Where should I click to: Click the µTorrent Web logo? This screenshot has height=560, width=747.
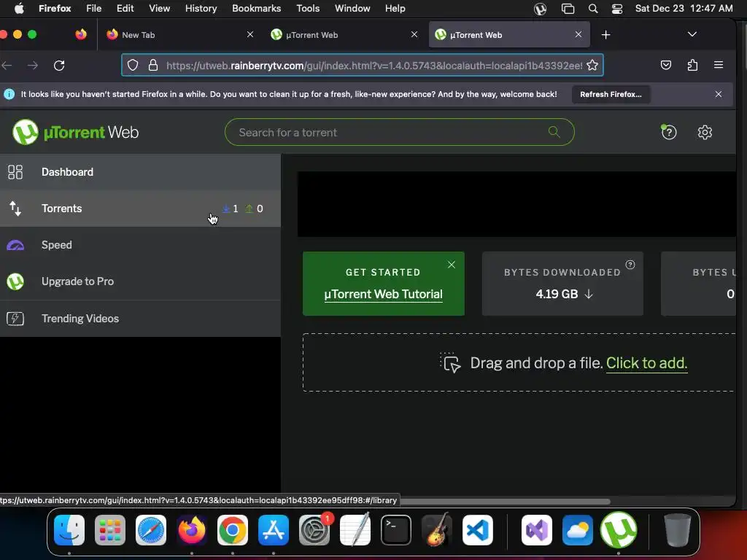[75, 132]
